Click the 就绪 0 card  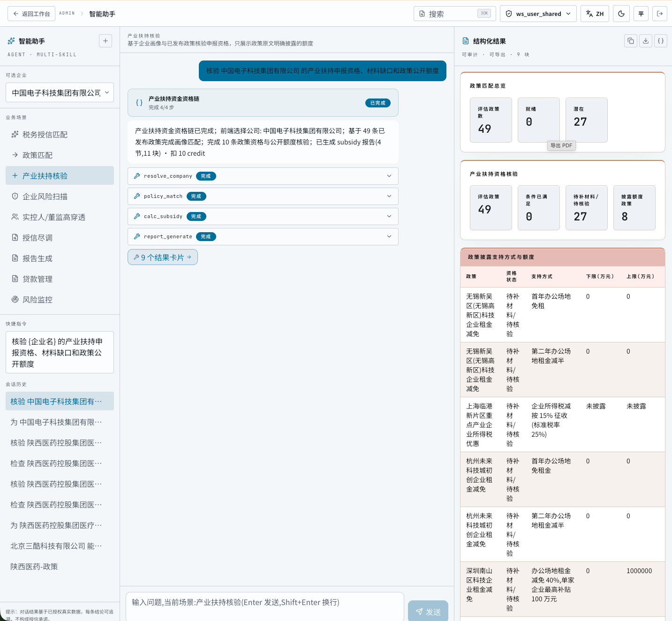pos(539,120)
